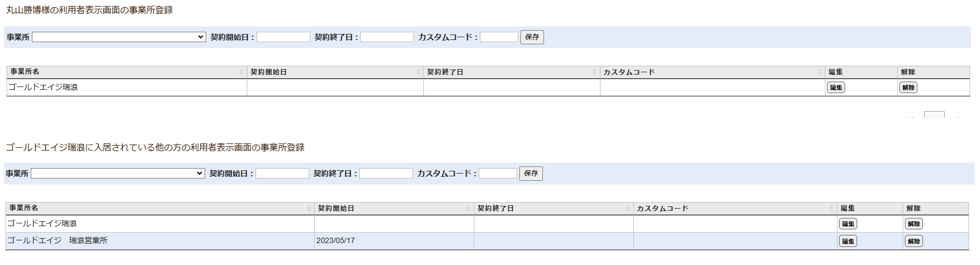Sort top table by 契約終了日 column

tap(511, 72)
